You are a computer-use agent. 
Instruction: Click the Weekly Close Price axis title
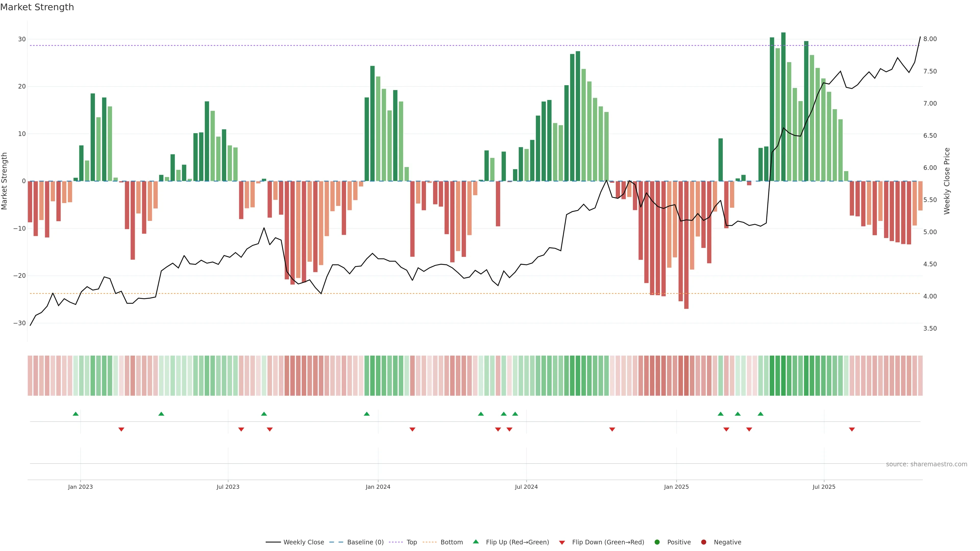click(947, 181)
